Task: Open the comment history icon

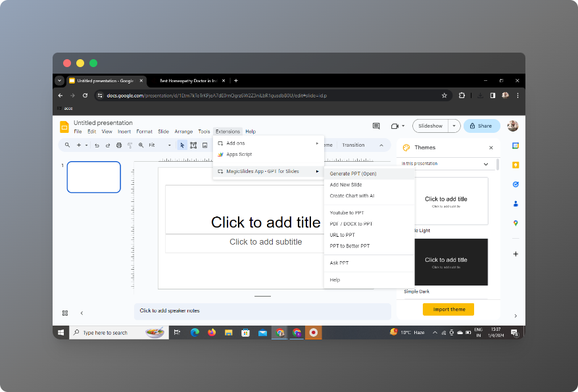Action: click(376, 126)
